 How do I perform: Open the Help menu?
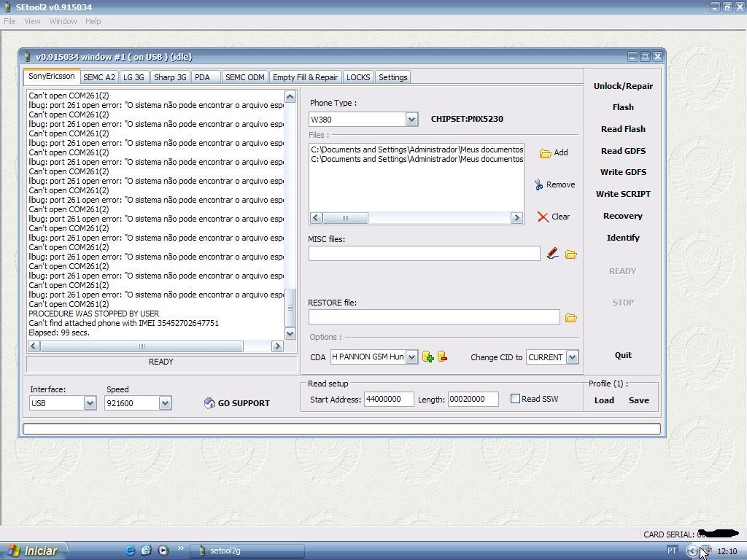point(93,21)
